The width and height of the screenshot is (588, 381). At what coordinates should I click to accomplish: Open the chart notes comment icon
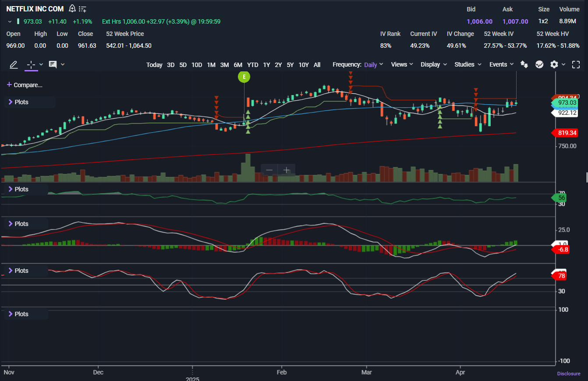click(53, 64)
